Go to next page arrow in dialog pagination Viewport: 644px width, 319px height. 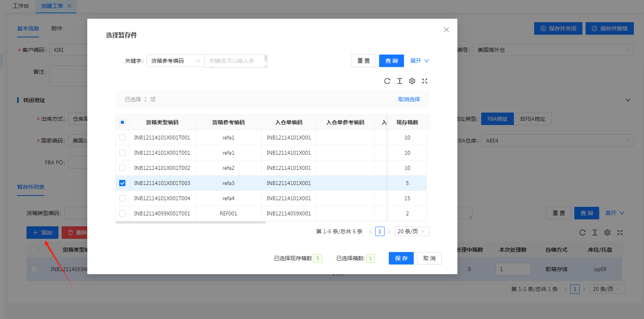389,232
